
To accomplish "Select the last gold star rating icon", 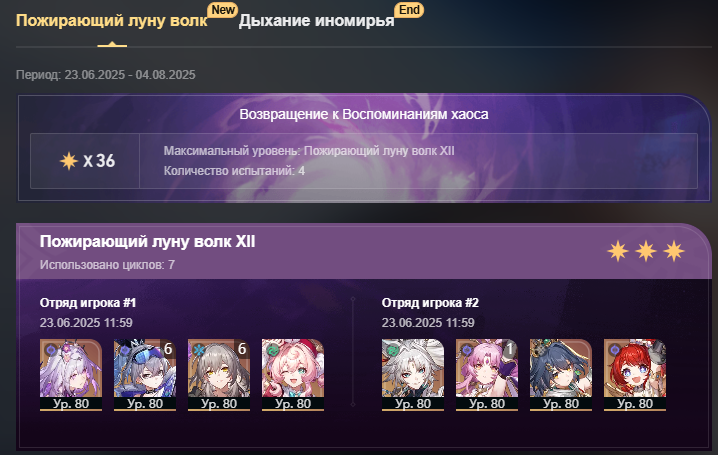I will point(674,251).
